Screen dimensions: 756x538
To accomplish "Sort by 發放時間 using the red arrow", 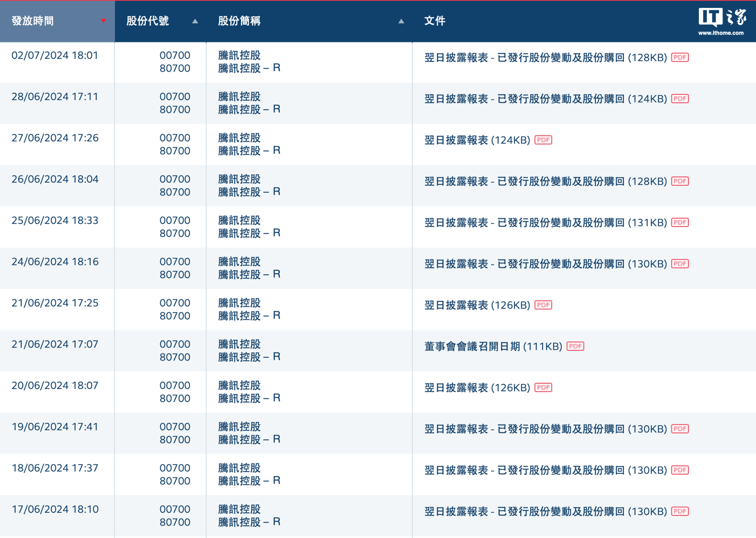I will (103, 21).
